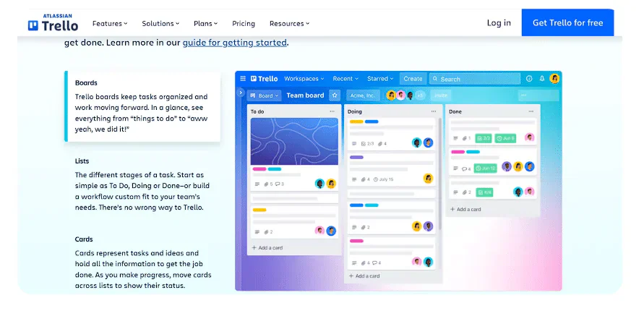Click the +3 members avatar badge
The height and width of the screenshot is (316, 644).
(x=420, y=95)
